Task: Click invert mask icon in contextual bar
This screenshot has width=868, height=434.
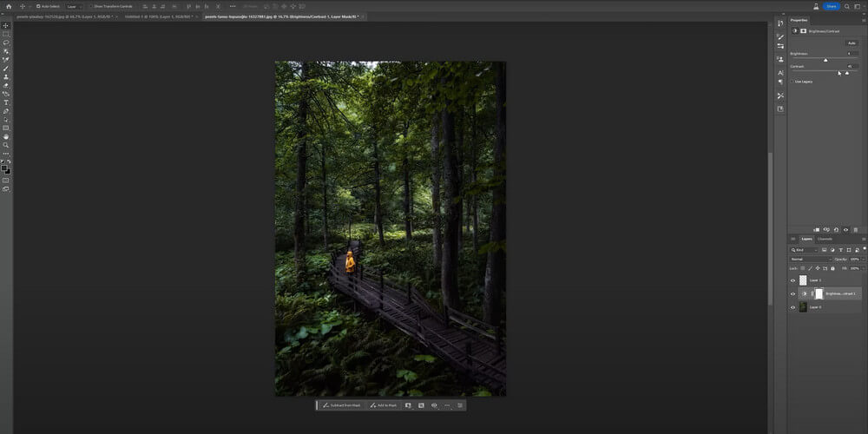Action: tap(421, 405)
